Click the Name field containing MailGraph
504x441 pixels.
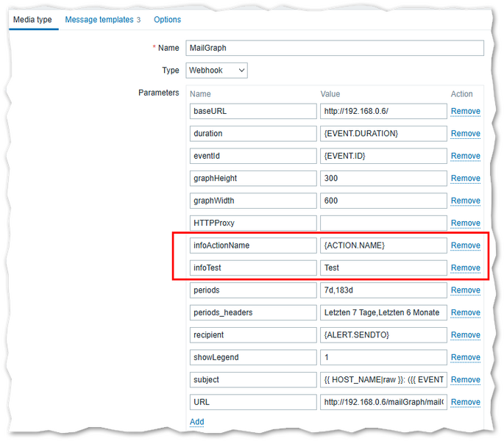click(334, 48)
